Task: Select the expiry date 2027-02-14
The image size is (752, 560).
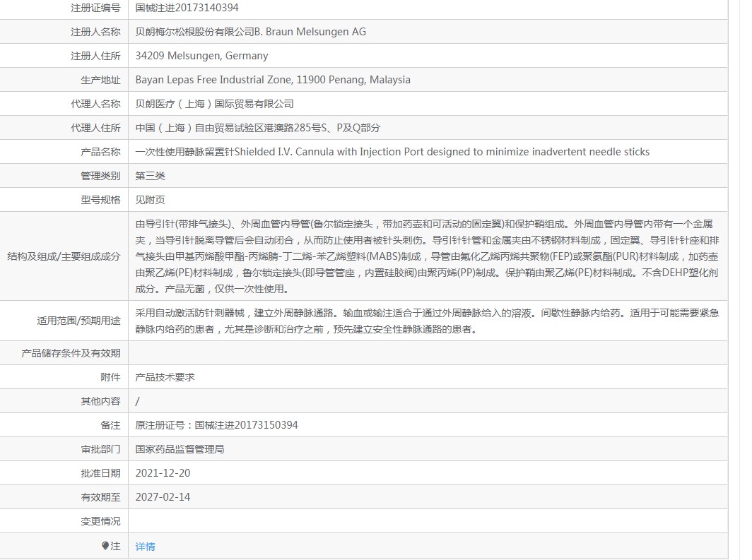Action: click(163, 496)
